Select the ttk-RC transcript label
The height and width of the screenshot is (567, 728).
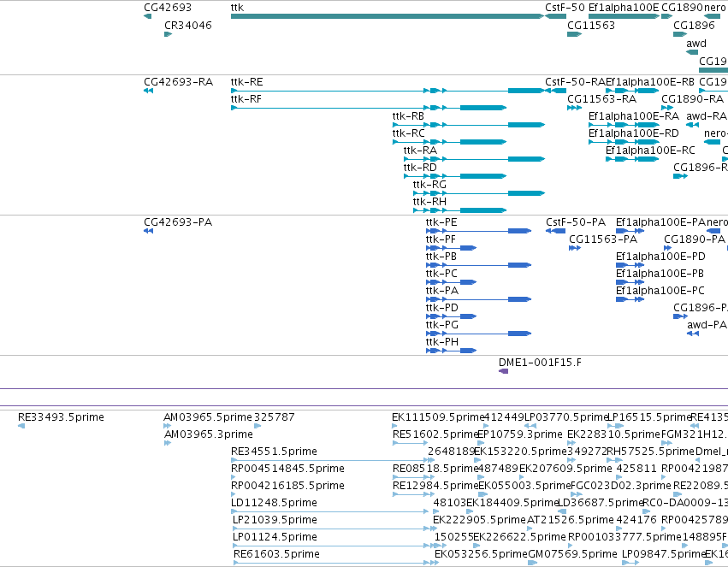point(409,133)
